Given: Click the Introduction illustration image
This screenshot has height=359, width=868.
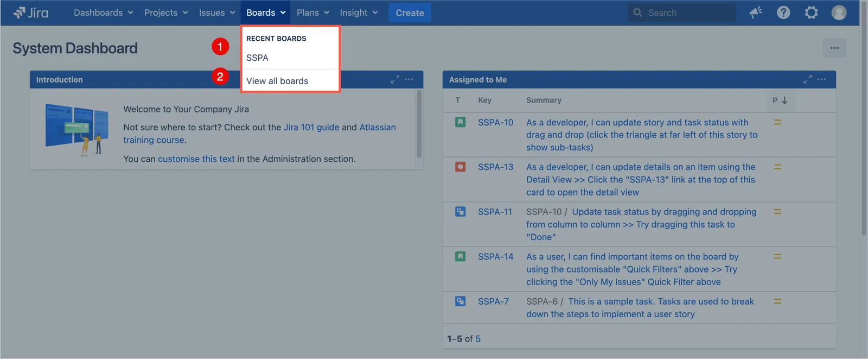Looking at the screenshot, I should [x=77, y=130].
